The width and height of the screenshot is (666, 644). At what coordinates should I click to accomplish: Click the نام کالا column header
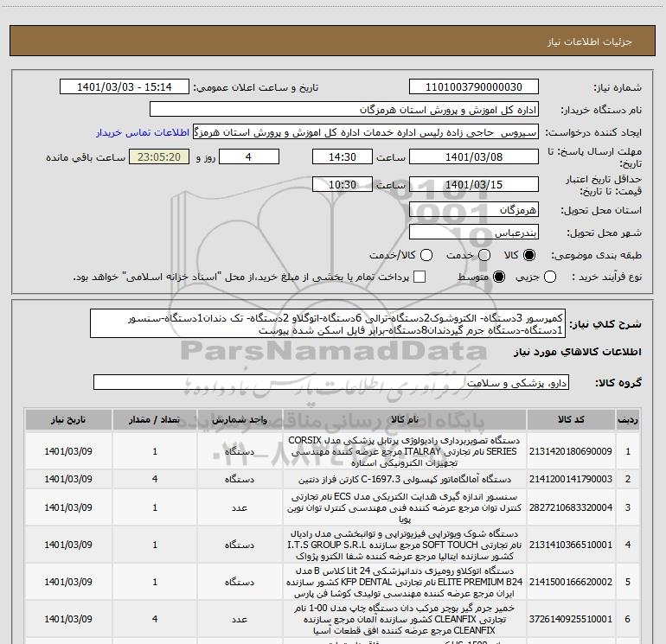pos(405,420)
